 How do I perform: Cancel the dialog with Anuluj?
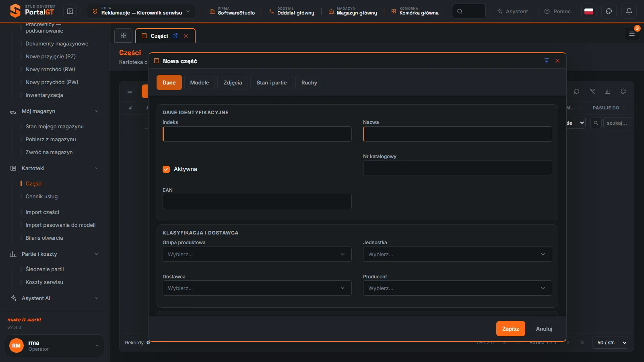click(x=544, y=329)
